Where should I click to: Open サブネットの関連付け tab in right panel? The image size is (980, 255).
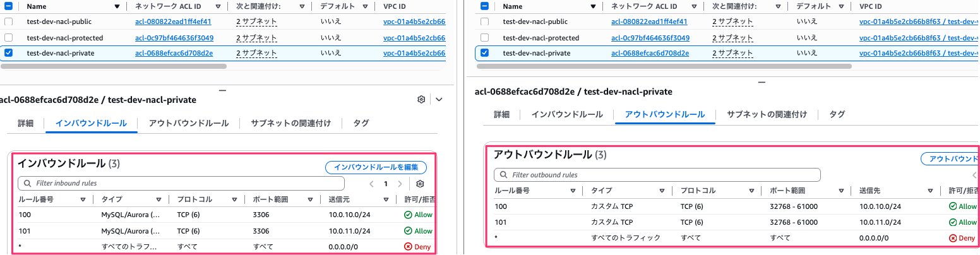point(767,114)
